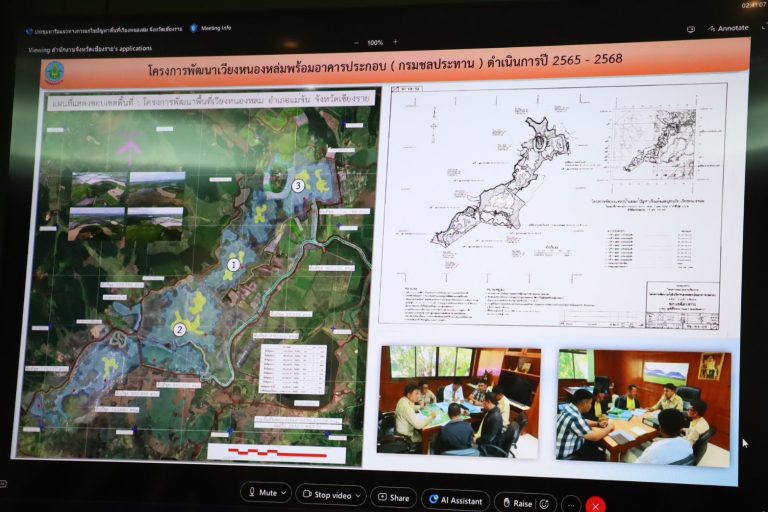Open the AI Assistant
Image resolution: width=768 pixels, height=512 pixels.
455,499
